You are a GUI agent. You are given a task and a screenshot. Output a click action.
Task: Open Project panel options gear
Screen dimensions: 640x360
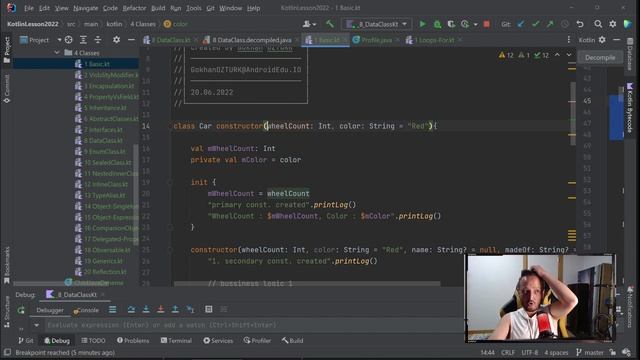(116, 40)
